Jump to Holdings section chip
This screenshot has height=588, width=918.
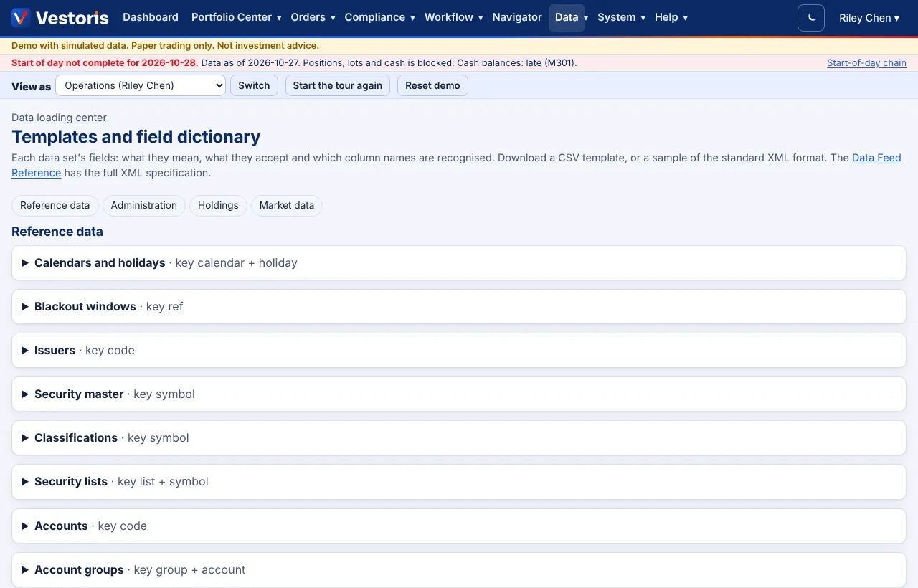[x=218, y=205]
